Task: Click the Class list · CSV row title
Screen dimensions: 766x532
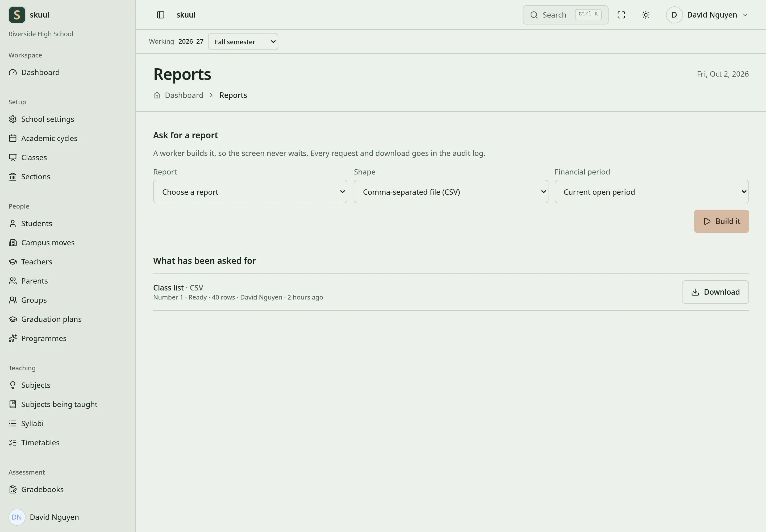Action: [178, 288]
